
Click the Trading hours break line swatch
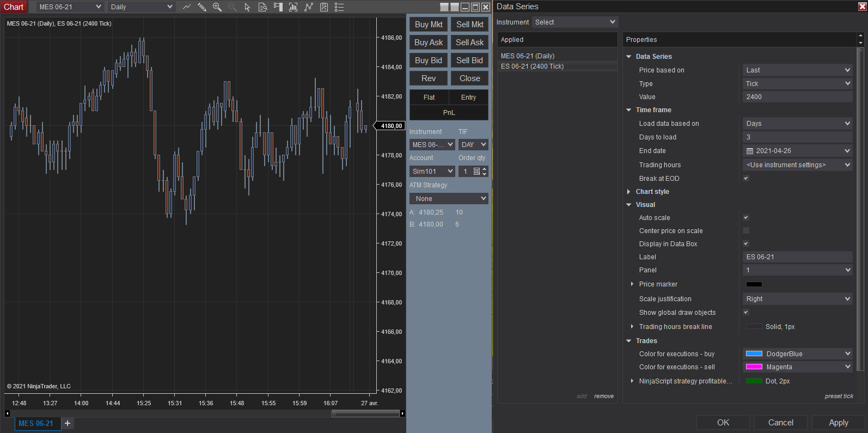(754, 327)
